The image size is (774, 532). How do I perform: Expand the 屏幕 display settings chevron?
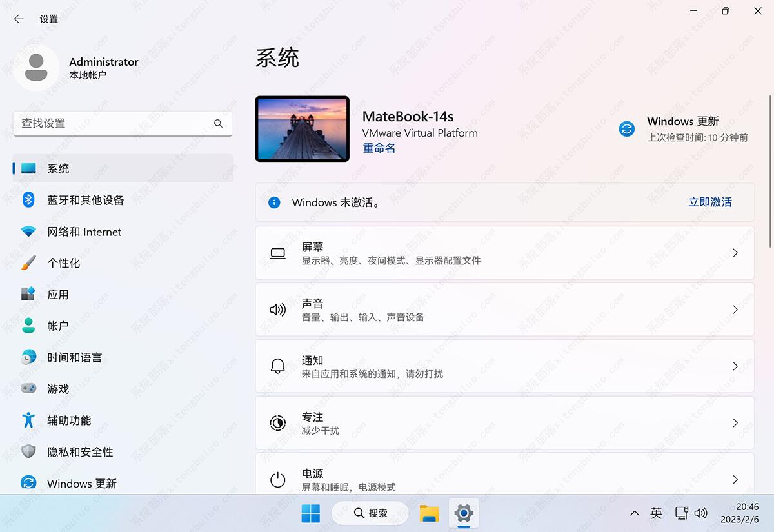(x=735, y=253)
